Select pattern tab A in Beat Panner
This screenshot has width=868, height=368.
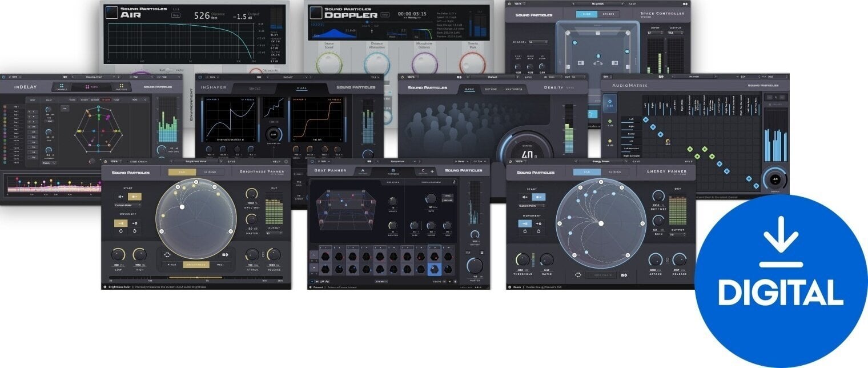click(x=362, y=170)
